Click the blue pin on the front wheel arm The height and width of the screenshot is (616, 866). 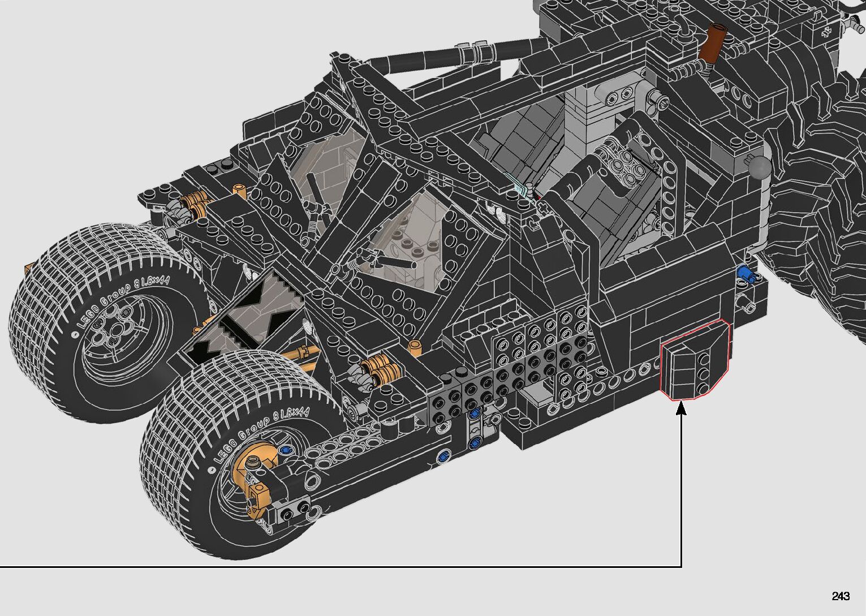tap(285, 450)
